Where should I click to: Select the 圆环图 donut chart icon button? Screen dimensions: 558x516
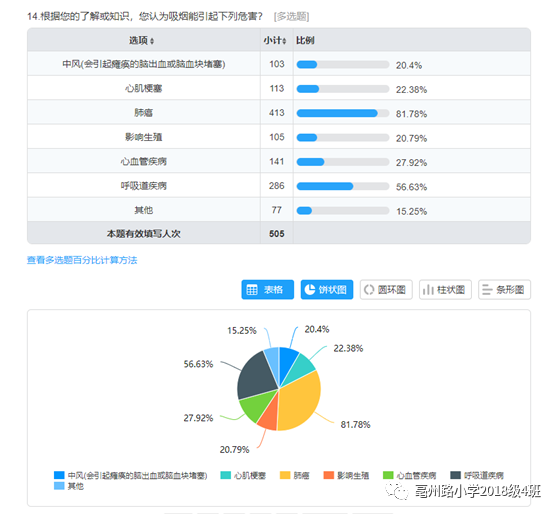coord(386,290)
